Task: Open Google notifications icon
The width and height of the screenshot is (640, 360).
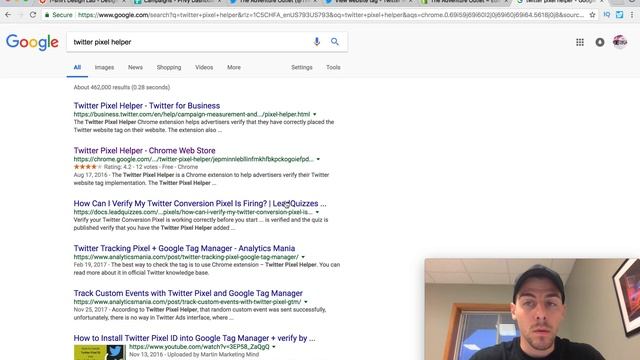Action: click(x=600, y=42)
